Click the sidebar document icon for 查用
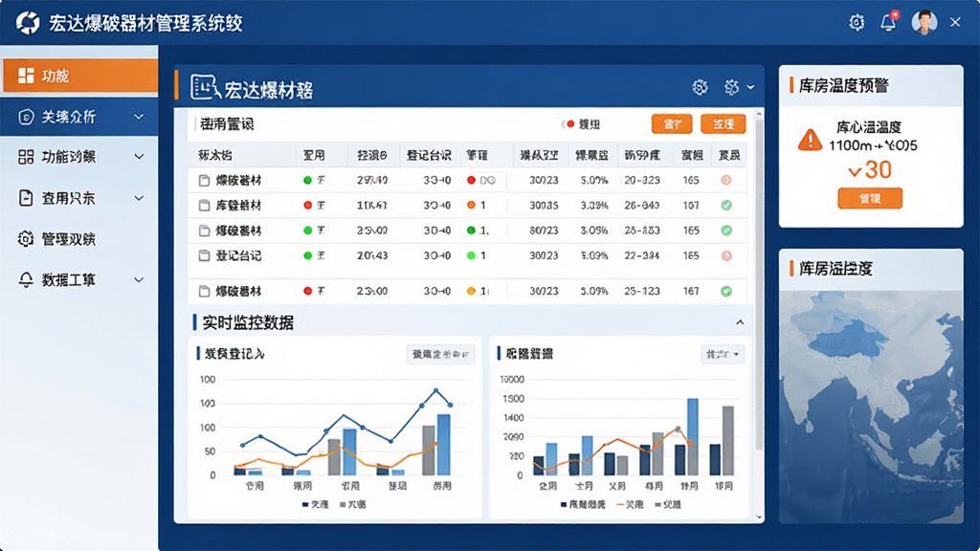This screenshot has height=551, width=980. tap(26, 198)
